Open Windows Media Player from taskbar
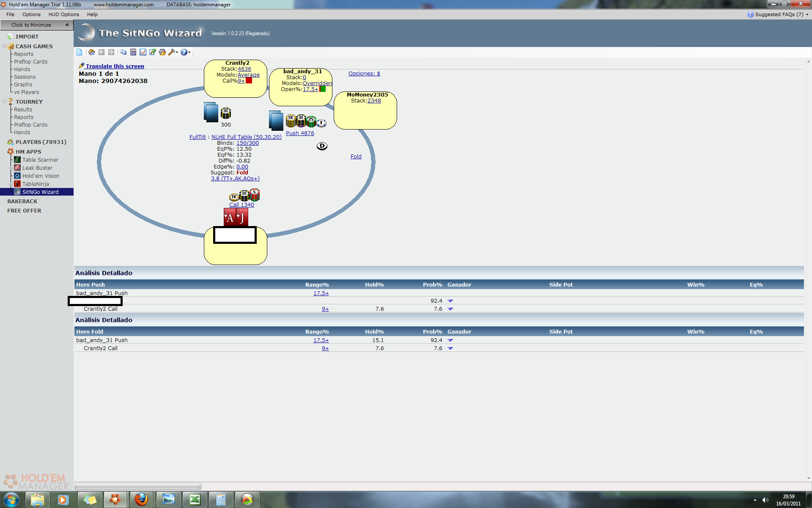 [x=63, y=500]
